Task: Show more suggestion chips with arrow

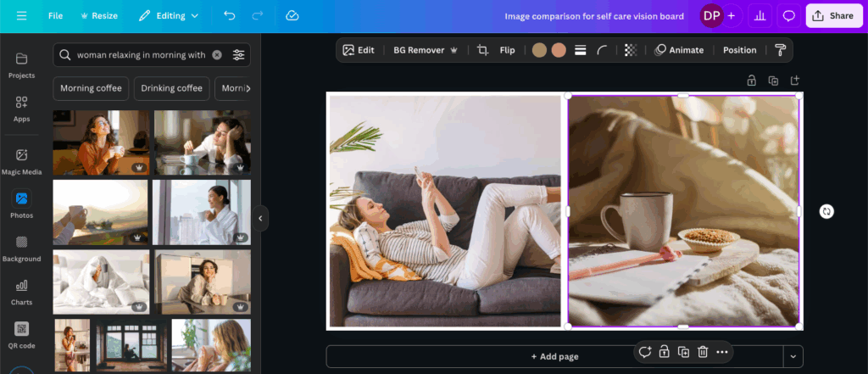Action: point(248,88)
